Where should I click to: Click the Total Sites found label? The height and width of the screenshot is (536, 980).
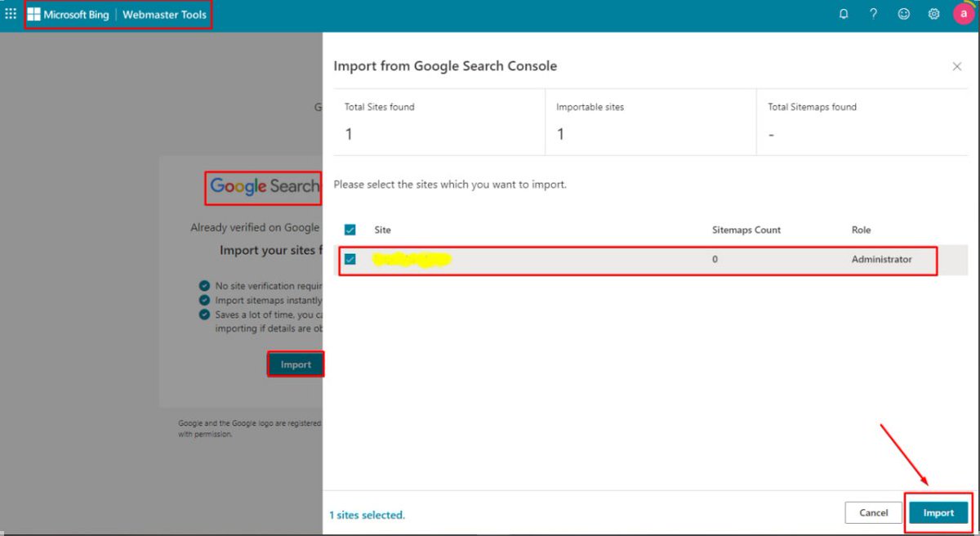[x=379, y=107]
